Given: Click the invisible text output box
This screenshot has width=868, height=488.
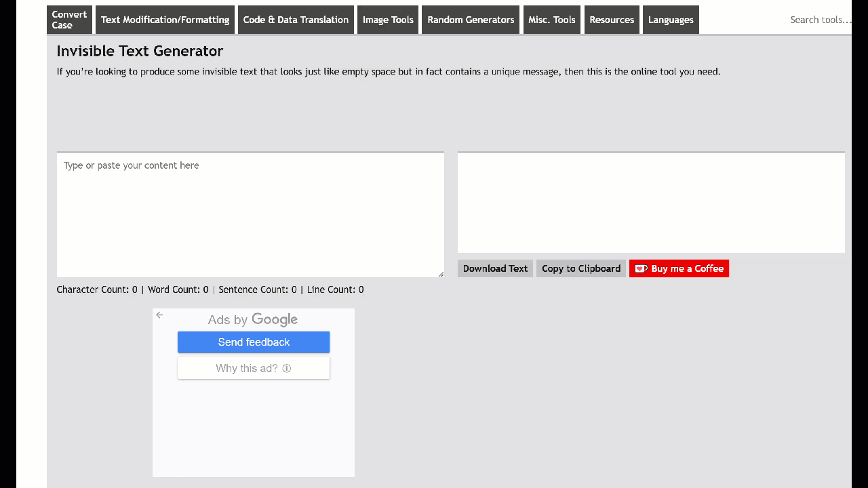Looking at the screenshot, I should click(651, 203).
